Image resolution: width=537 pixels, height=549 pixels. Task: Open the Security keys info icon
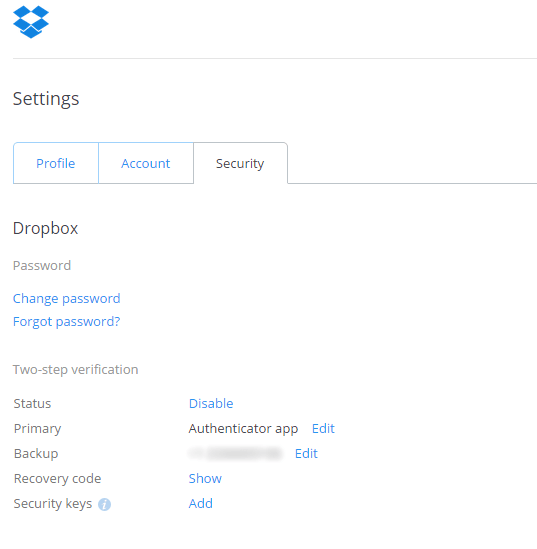click(104, 505)
